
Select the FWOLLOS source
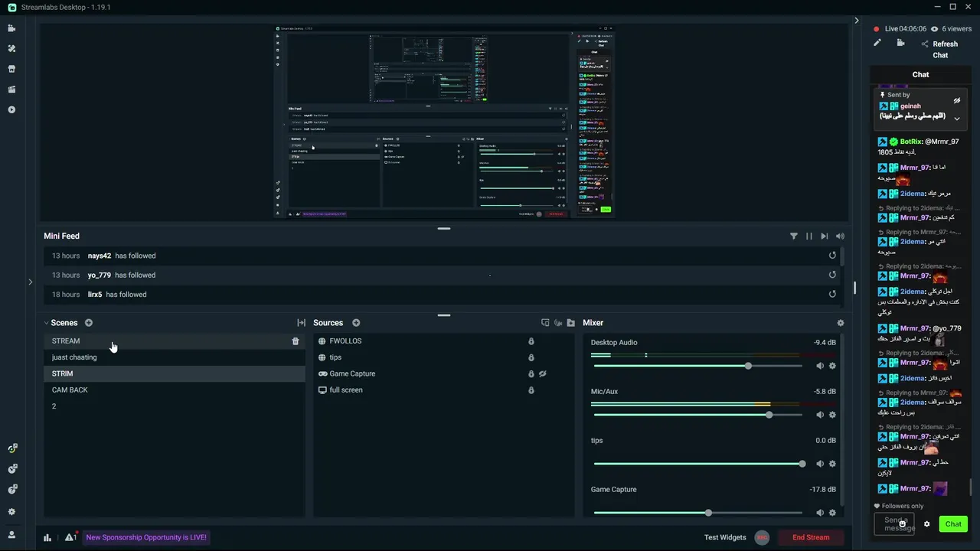click(444, 341)
